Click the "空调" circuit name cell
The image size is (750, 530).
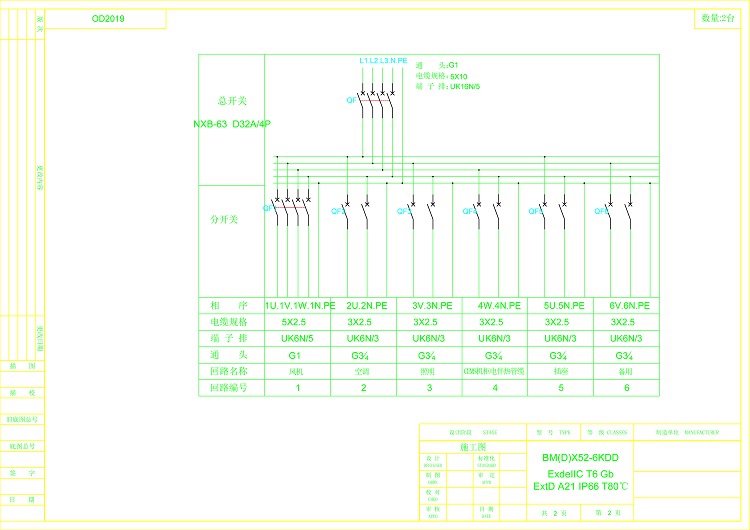[x=362, y=372]
